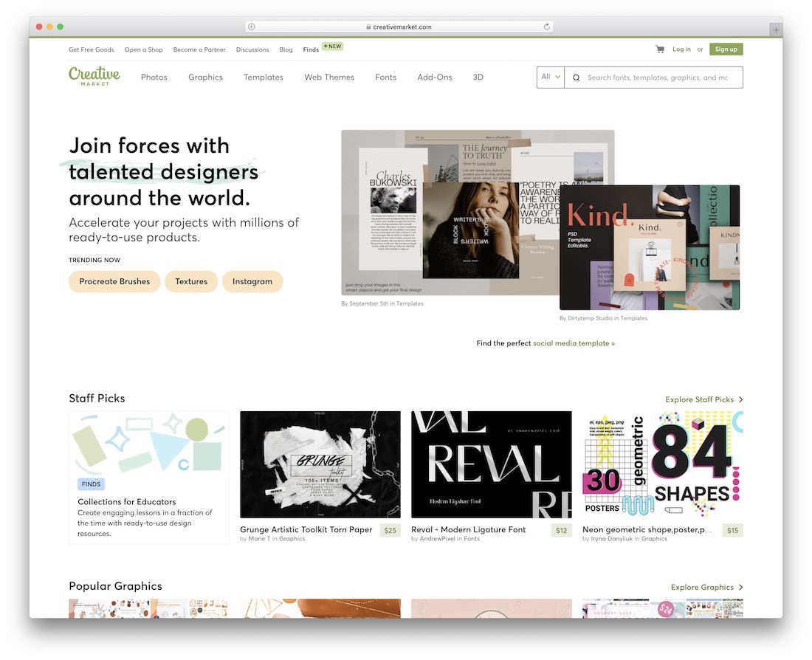Click 'By Dirtytemp Studio in Templates' caption

tap(603, 318)
